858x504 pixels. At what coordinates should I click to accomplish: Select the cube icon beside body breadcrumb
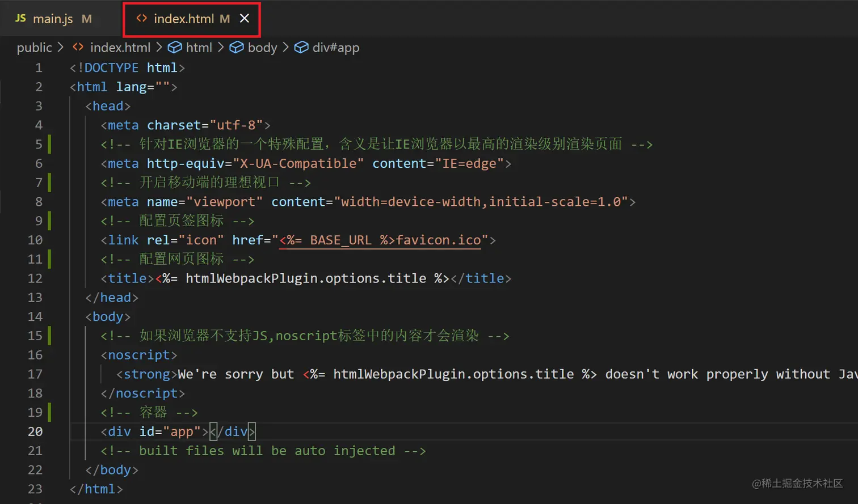(236, 48)
